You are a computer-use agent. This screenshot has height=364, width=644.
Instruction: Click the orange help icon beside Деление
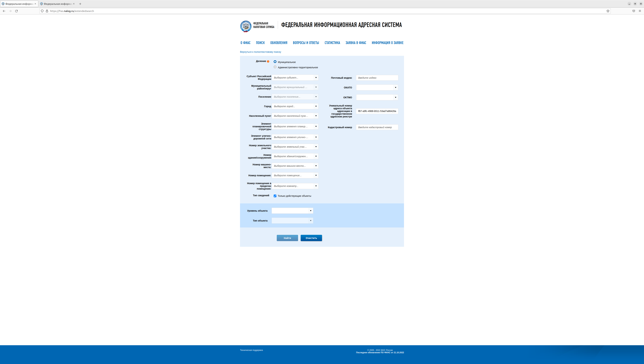[268, 61]
